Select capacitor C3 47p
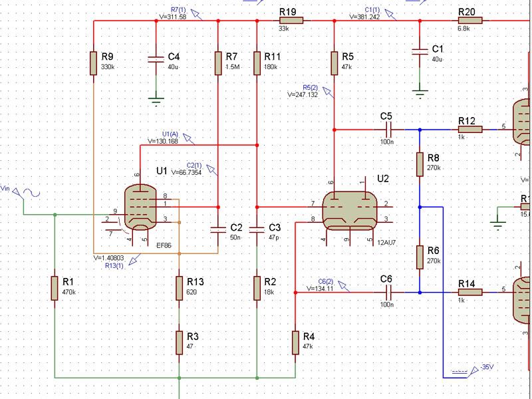This screenshot has height=399, width=532. coord(257,229)
